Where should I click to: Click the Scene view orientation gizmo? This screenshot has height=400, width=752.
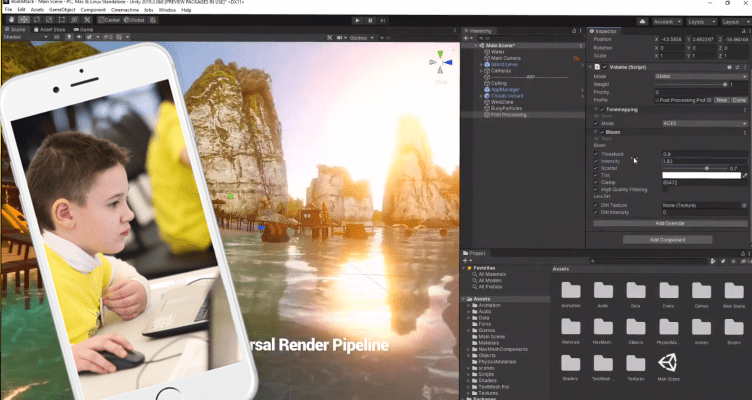pos(440,62)
